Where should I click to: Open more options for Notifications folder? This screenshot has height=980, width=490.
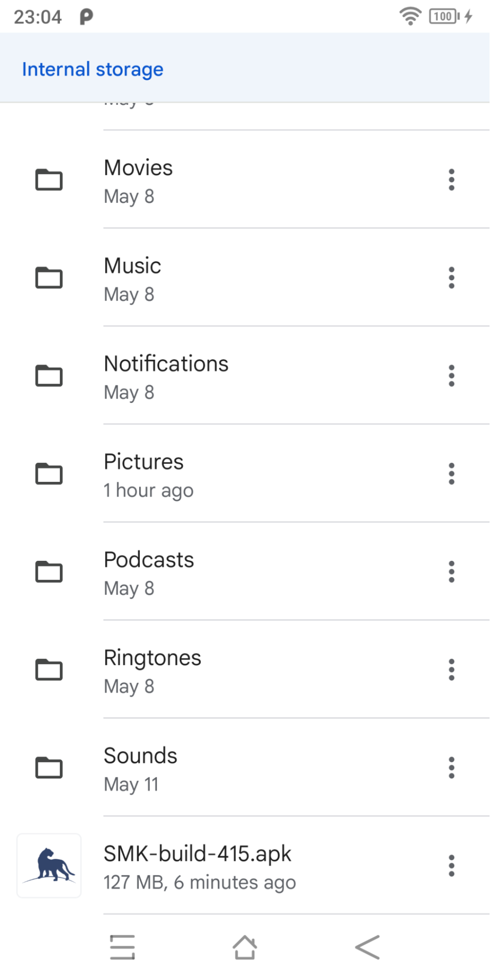(451, 376)
